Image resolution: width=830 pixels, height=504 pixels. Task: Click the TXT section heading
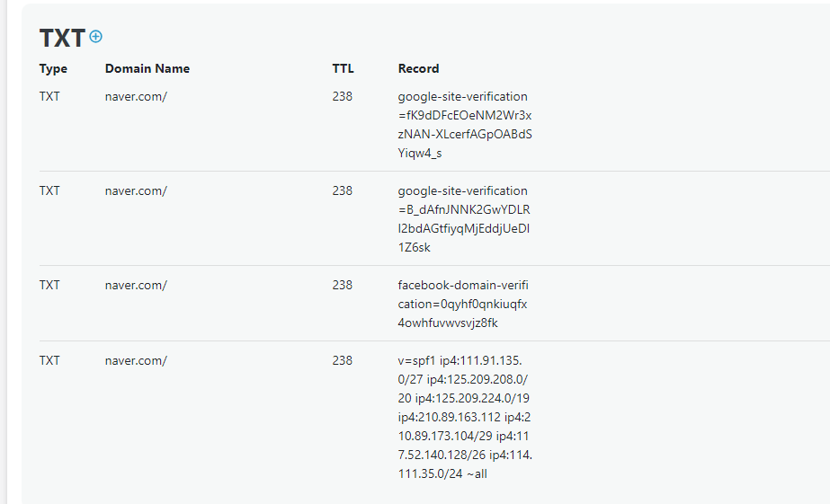pos(62,38)
